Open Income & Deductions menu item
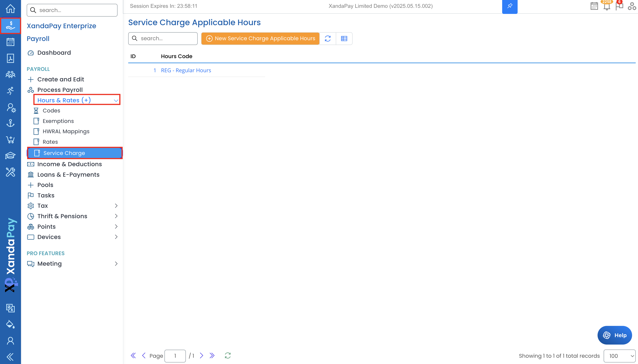The width and height of the screenshot is (638, 364). [x=70, y=164]
